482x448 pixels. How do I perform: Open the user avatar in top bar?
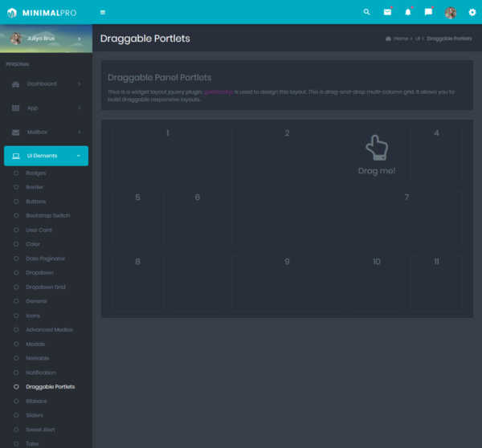pyautogui.click(x=451, y=13)
